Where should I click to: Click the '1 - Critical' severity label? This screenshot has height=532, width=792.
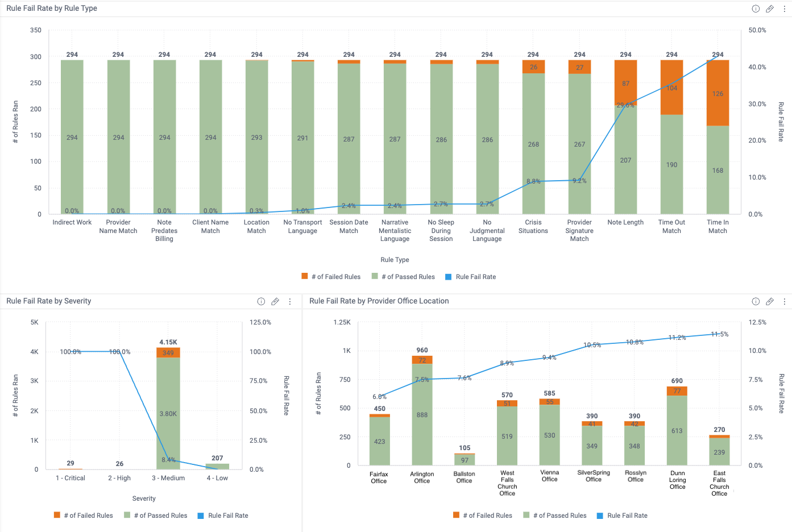coord(71,478)
